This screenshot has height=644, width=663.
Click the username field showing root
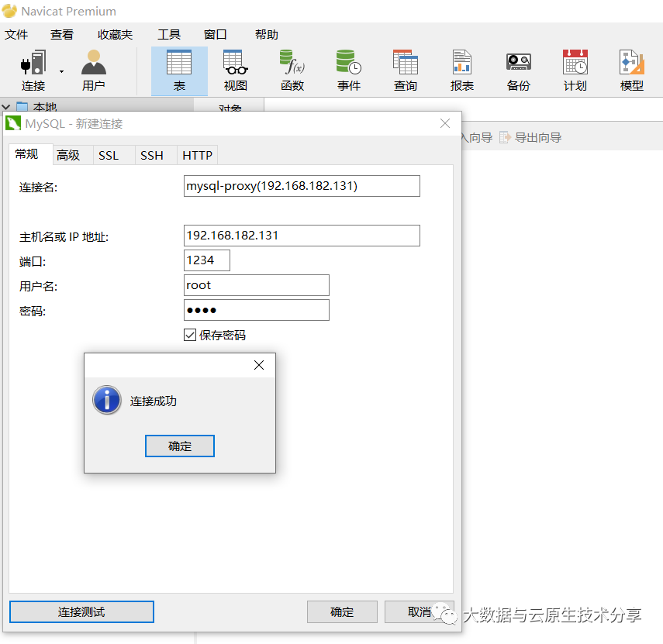click(x=256, y=285)
